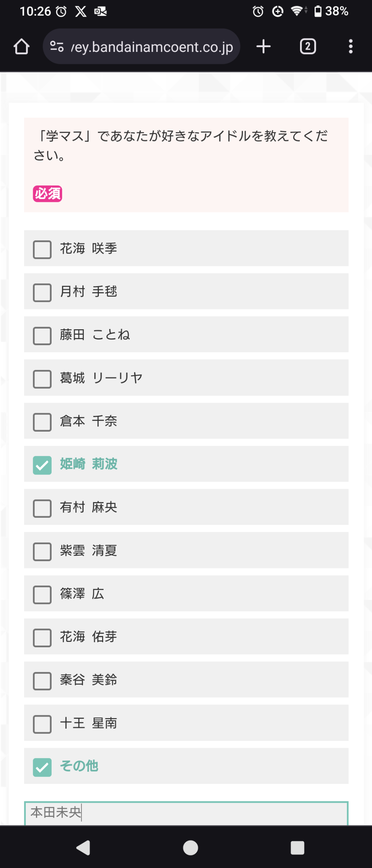Open the browser three-dot menu
Image resolution: width=372 pixels, height=868 pixels.
(x=351, y=47)
